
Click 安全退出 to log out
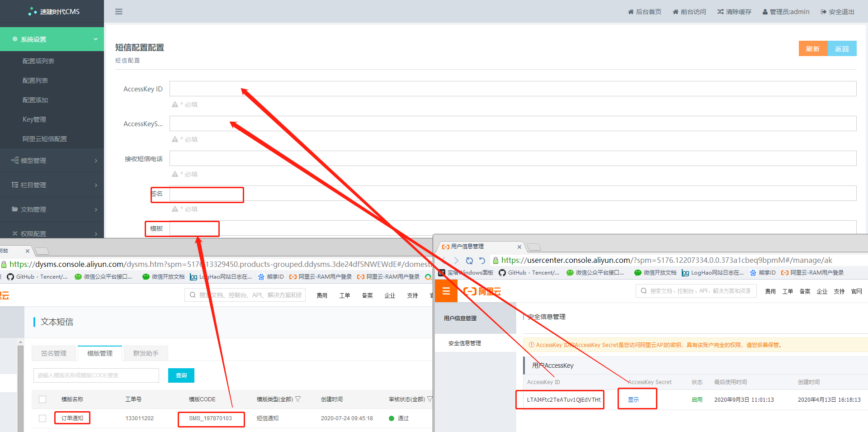[838, 12]
